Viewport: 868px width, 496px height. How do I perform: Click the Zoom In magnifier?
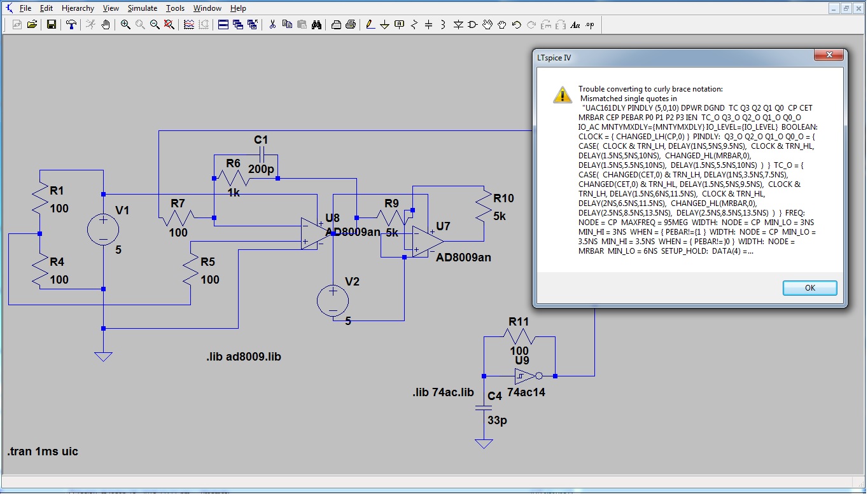tap(125, 25)
